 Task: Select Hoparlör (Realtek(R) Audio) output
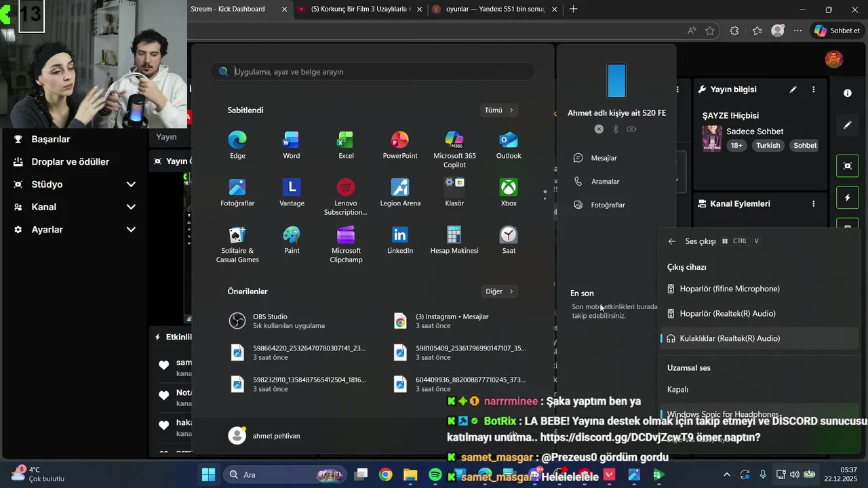point(759,314)
